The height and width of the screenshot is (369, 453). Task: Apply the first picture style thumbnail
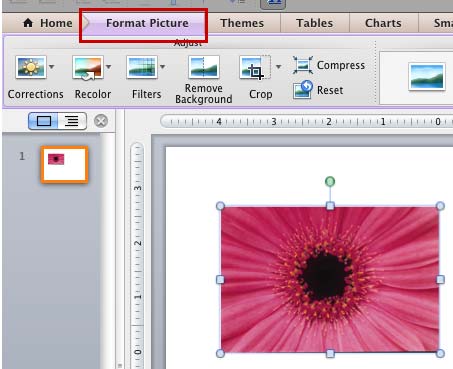click(x=427, y=77)
